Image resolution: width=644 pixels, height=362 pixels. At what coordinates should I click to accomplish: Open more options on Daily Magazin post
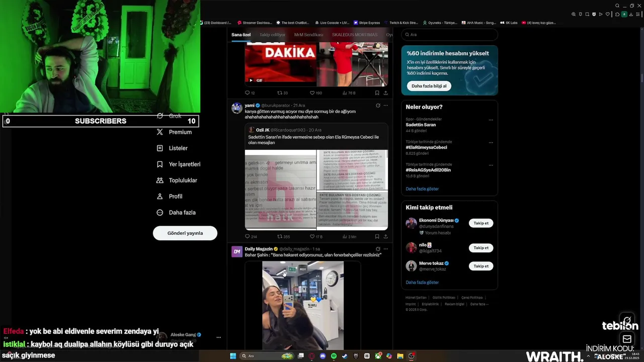coord(386,249)
